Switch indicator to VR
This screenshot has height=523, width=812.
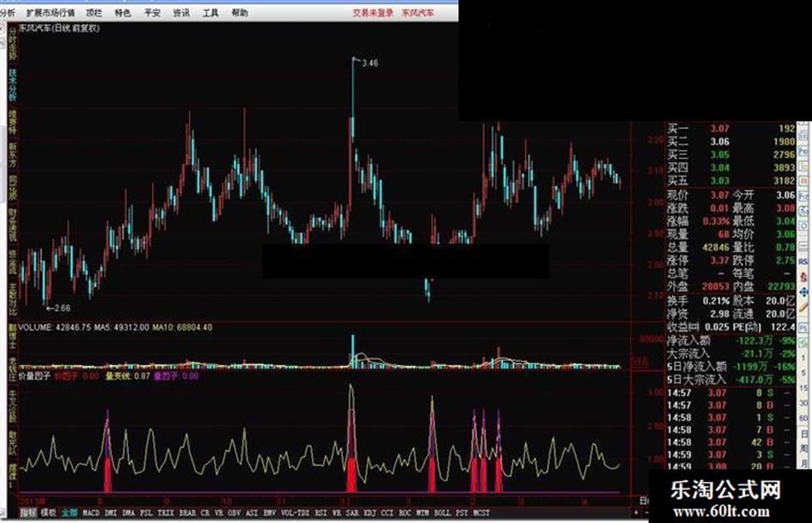coord(218,513)
